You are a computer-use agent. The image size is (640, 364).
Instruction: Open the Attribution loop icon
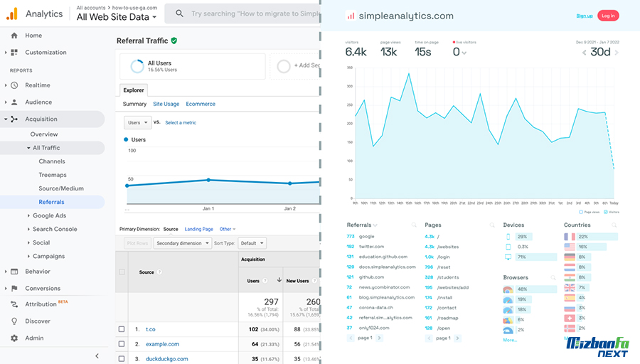coord(14,304)
